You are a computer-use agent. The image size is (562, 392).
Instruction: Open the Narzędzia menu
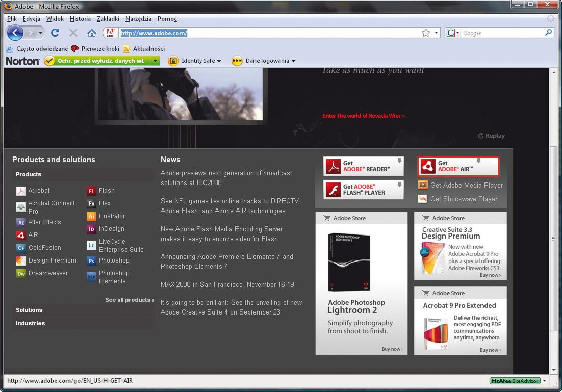point(138,19)
